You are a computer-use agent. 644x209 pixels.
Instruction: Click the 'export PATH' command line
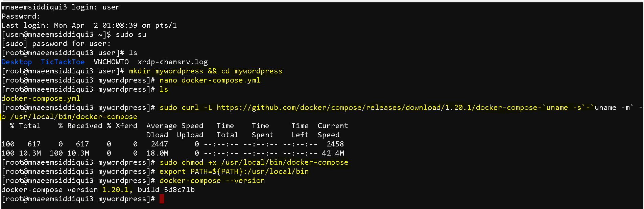[x=234, y=171]
